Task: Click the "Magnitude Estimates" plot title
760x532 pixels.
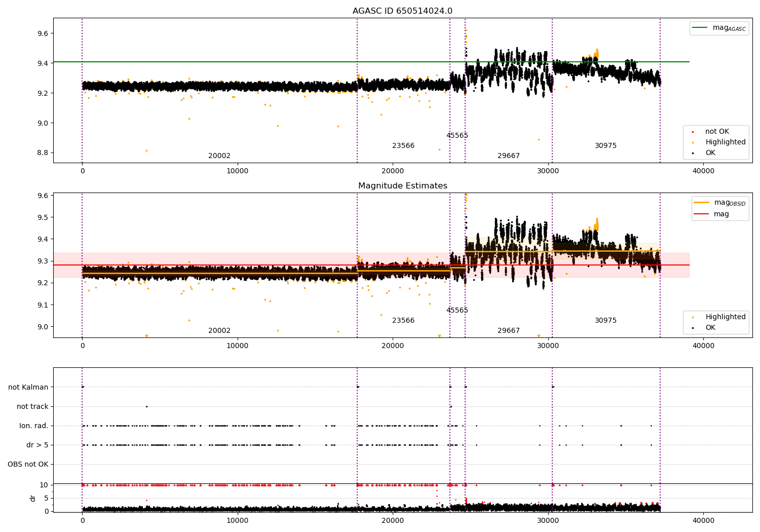Action: (402, 186)
